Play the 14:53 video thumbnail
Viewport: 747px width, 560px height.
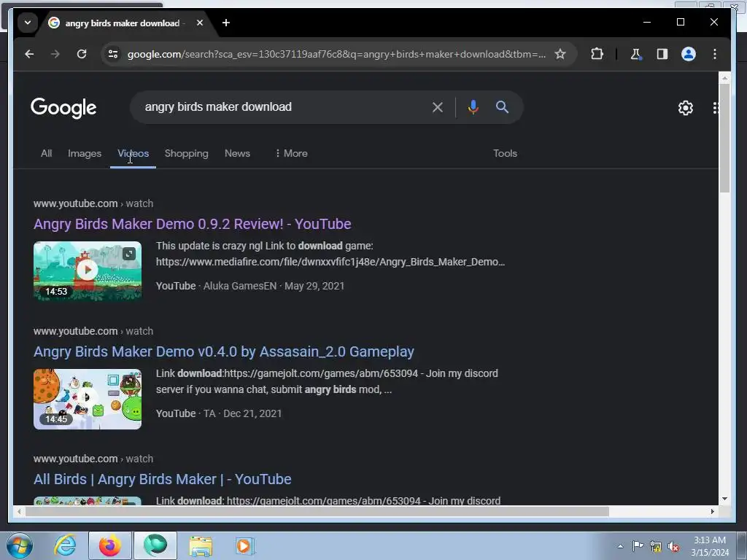click(88, 271)
